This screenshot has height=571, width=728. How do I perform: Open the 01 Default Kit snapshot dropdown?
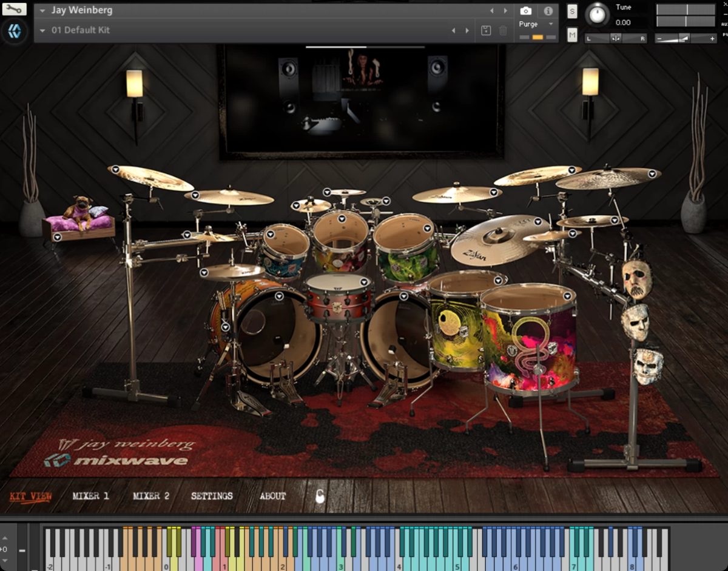pyautogui.click(x=42, y=30)
